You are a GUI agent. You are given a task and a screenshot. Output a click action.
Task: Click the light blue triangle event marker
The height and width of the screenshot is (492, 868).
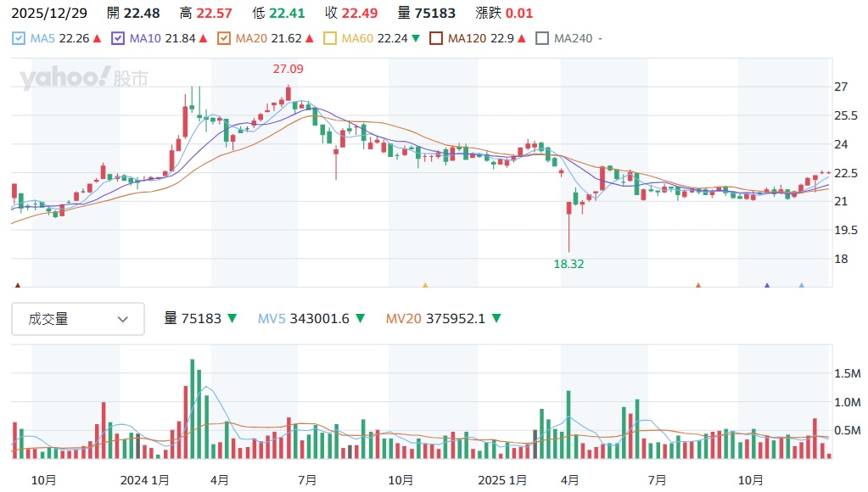point(802,287)
